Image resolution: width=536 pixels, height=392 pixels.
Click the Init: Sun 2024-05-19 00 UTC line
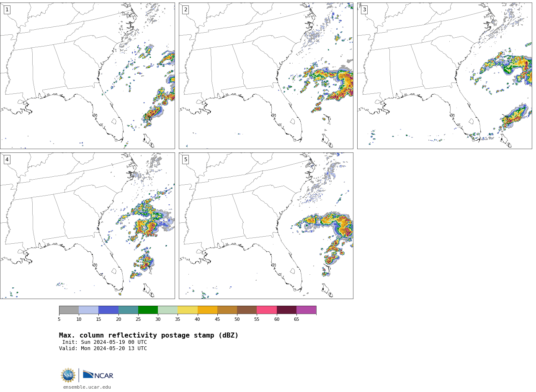pos(105,342)
